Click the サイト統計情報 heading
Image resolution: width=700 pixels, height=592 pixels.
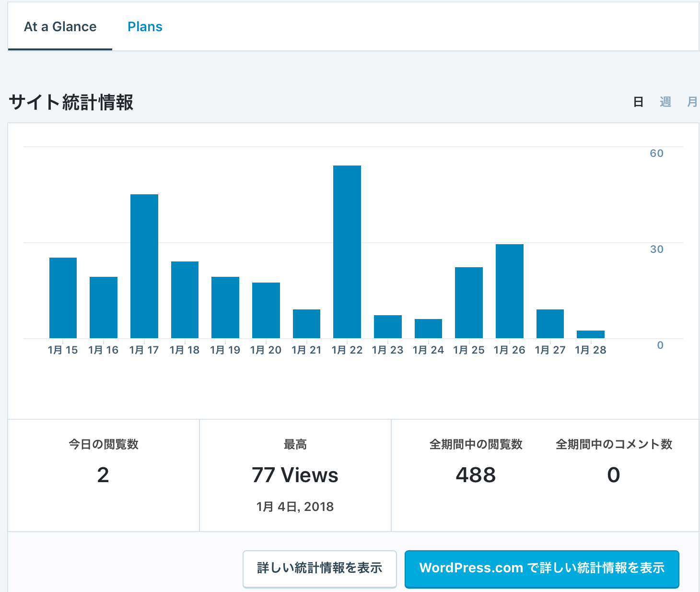pyautogui.click(x=71, y=102)
